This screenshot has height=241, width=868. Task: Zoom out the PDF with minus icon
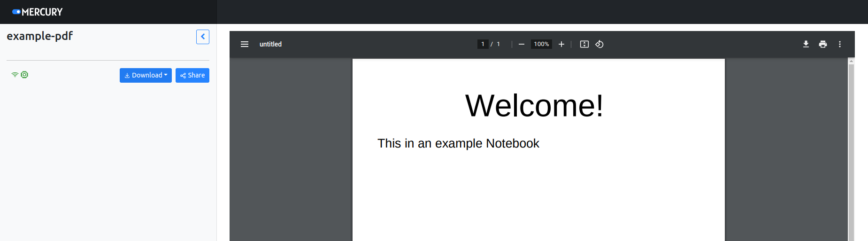coord(521,44)
